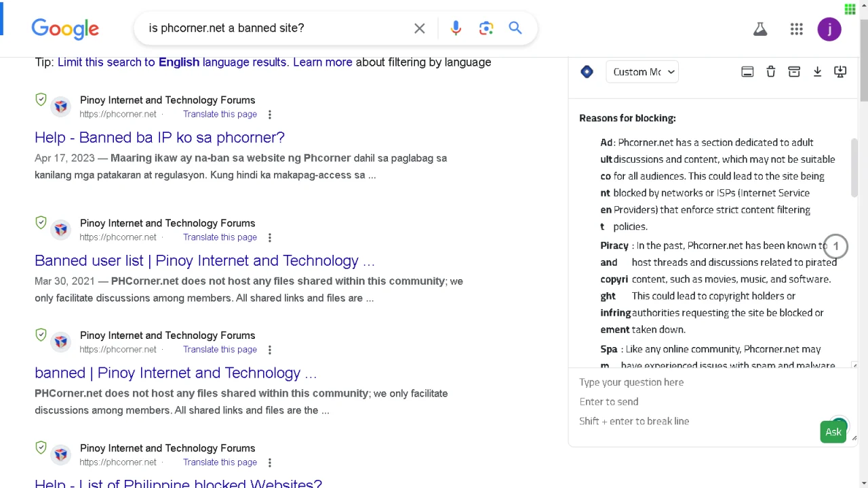
Task: Download the response with the arrow icon
Action: tap(817, 72)
